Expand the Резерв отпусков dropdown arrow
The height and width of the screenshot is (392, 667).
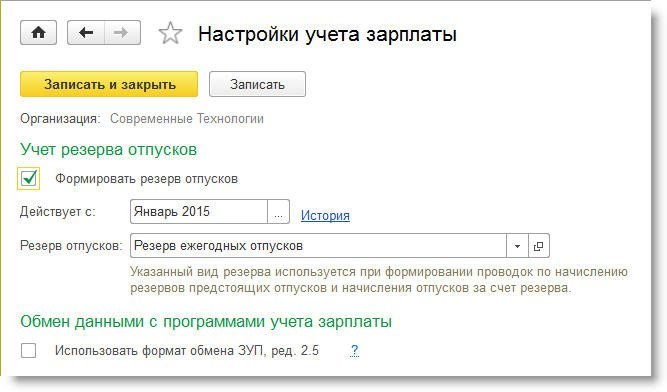coord(517,246)
